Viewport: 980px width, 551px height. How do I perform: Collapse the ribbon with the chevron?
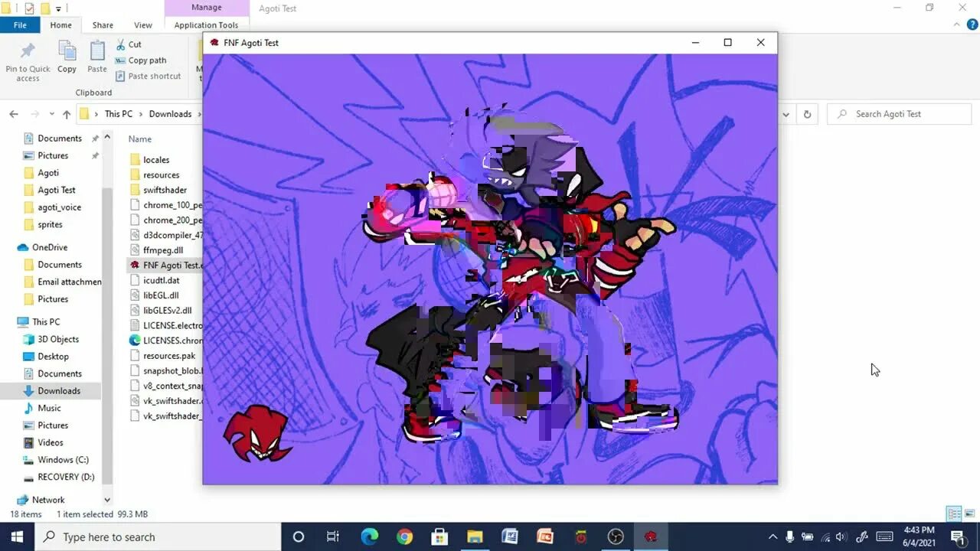(x=956, y=24)
